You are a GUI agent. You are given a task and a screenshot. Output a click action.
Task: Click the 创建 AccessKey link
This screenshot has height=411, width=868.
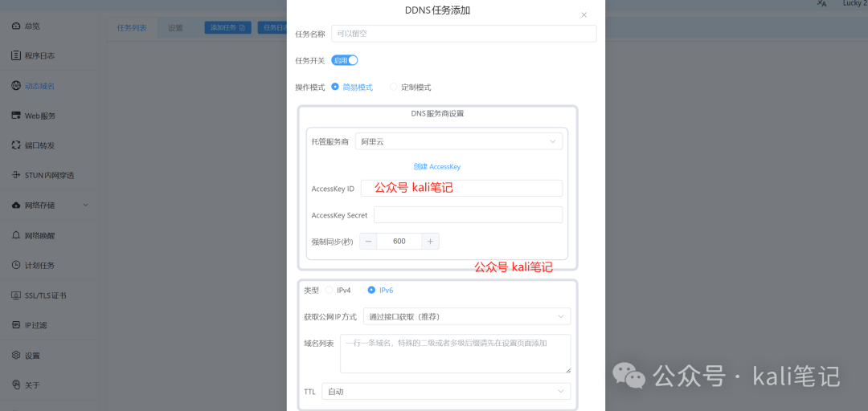[436, 166]
